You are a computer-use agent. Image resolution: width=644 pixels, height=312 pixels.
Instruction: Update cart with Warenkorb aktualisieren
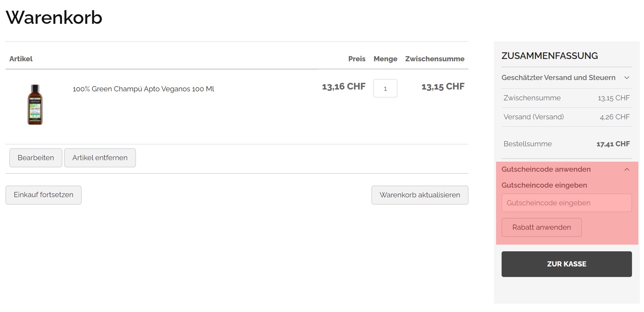(x=419, y=195)
